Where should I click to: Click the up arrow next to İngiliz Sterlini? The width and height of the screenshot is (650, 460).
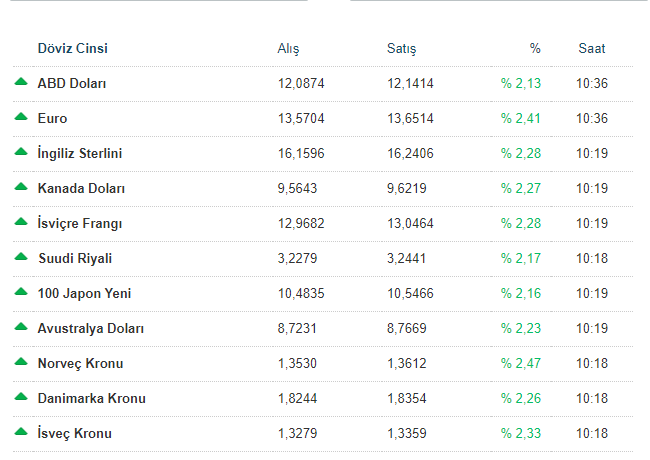[21, 152]
